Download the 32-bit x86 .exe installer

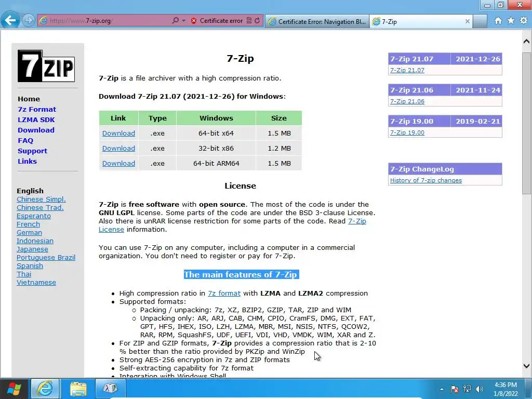pos(118,148)
